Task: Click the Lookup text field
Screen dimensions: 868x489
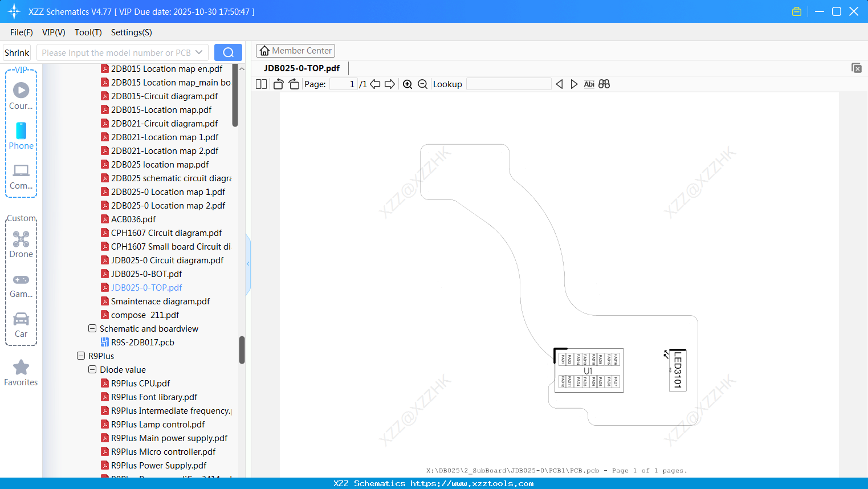Action: click(x=509, y=84)
